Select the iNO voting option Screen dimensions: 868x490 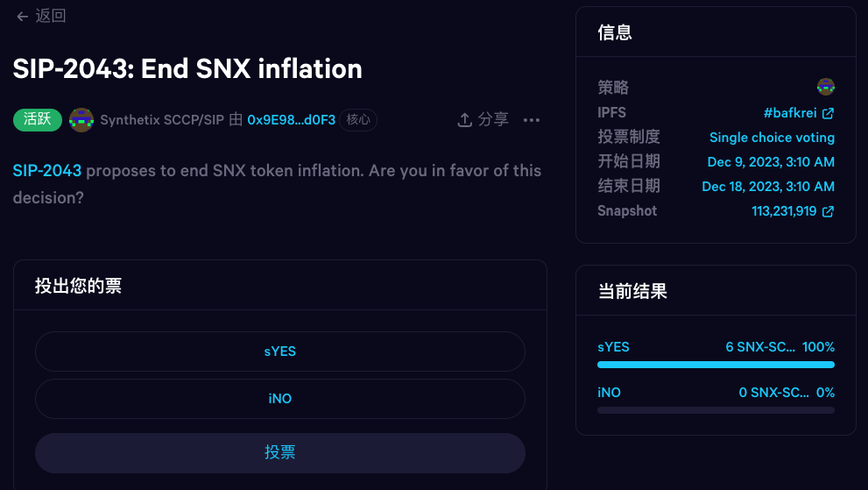[280, 399]
